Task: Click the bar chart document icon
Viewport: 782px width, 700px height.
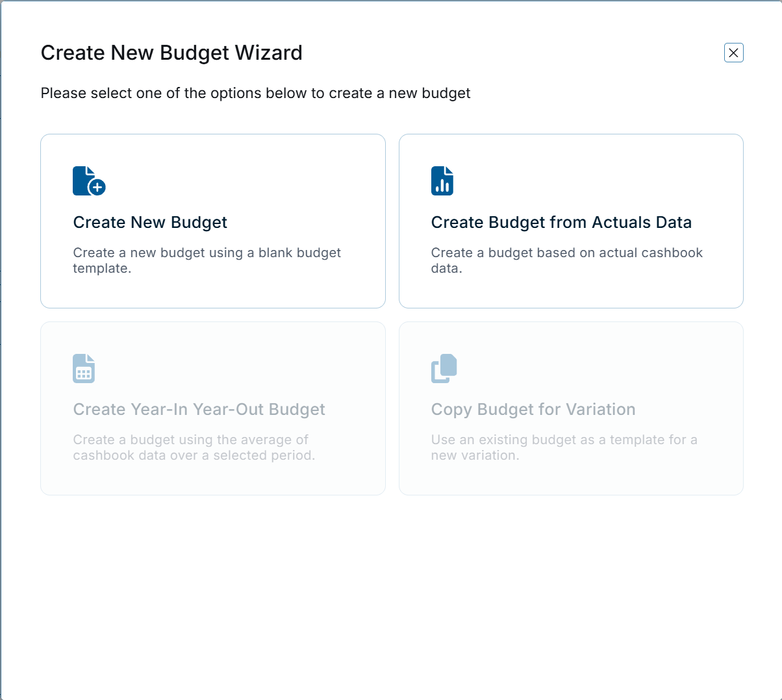Action: 442,181
